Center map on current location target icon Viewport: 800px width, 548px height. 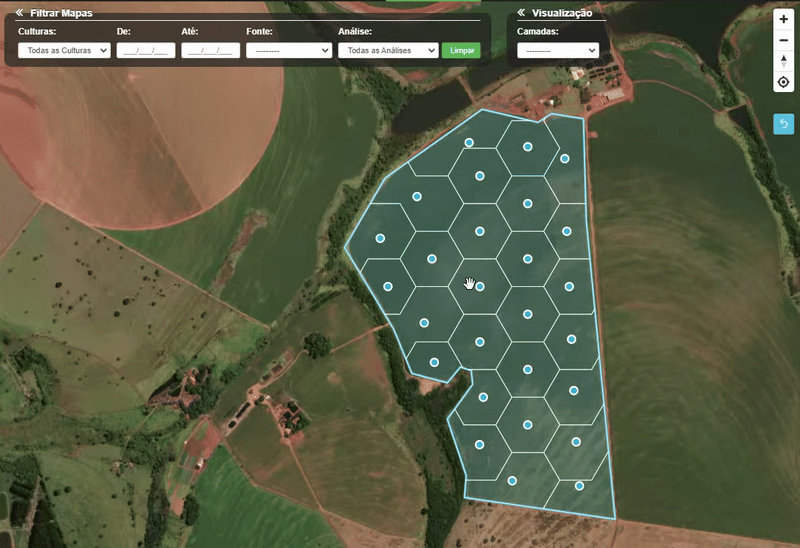pos(784,82)
